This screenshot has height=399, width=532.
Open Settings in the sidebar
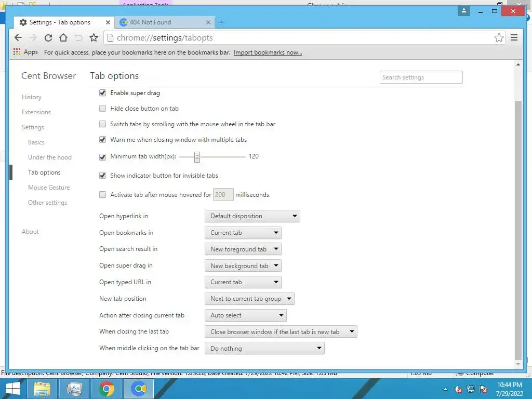[x=33, y=127]
